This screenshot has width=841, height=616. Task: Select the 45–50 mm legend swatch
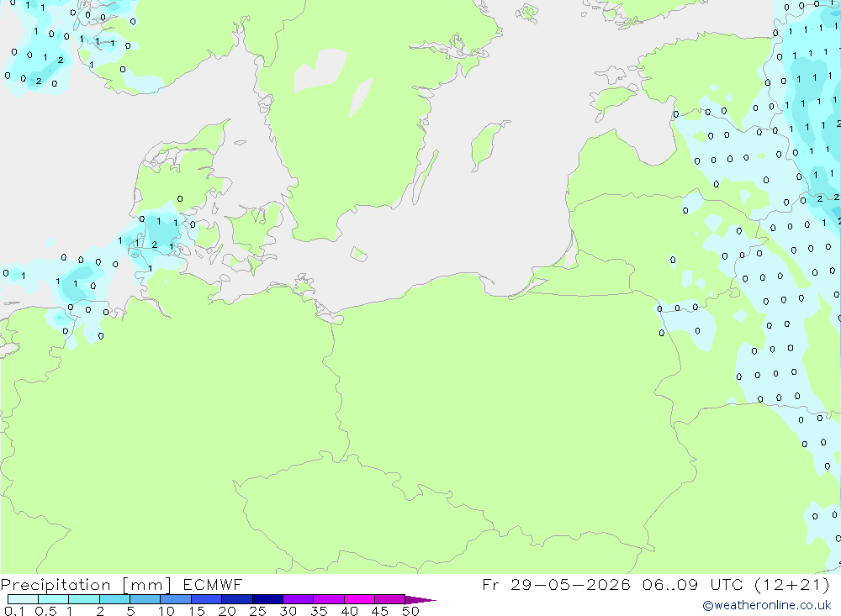(x=390, y=599)
